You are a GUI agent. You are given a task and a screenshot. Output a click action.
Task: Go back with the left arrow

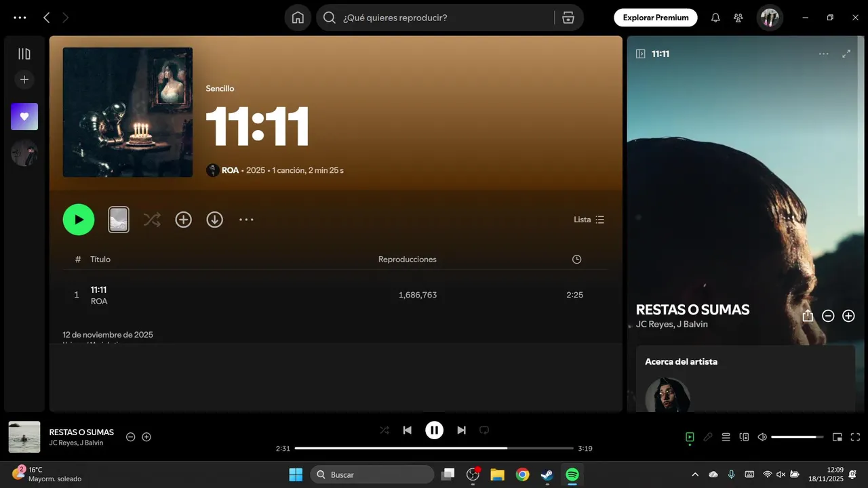click(46, 18)
